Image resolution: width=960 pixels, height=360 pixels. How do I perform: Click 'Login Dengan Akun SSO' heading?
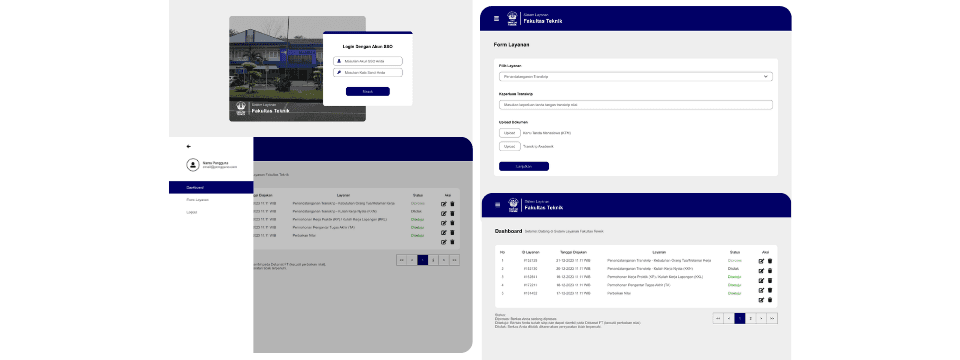pos(367,46)
